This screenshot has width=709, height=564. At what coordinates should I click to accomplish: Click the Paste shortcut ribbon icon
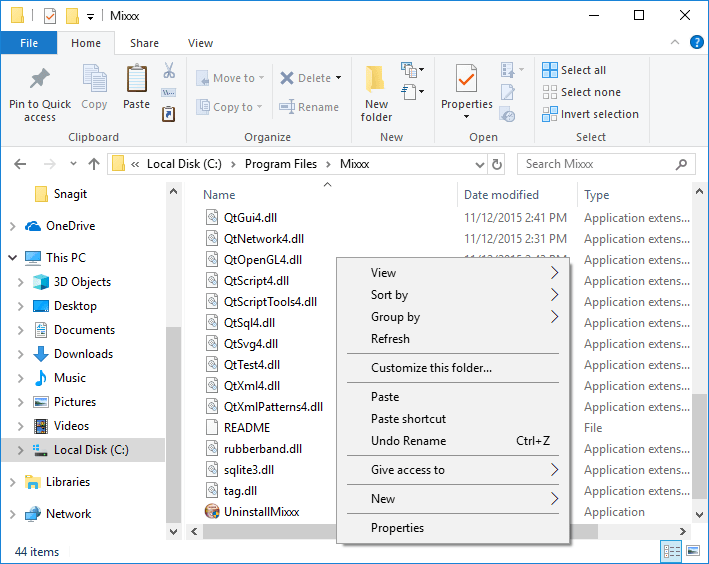pos(168,114)
